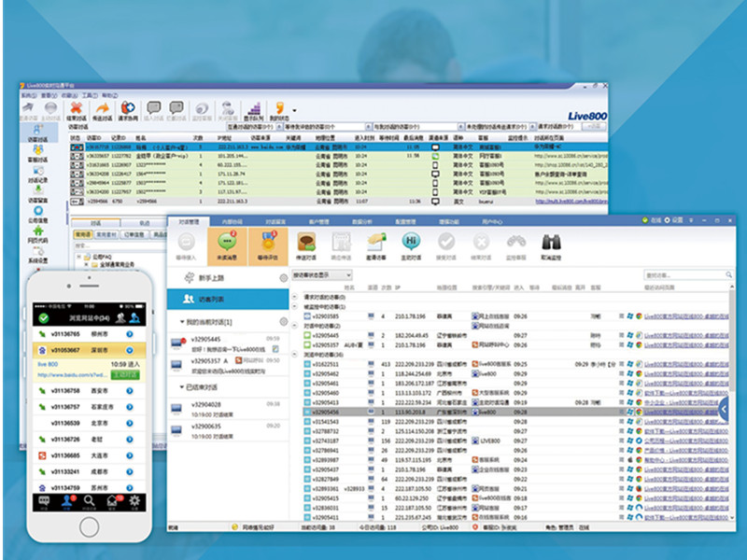747x560 pixels.
Task: Select visitor row v32903585
Action: 516,316
